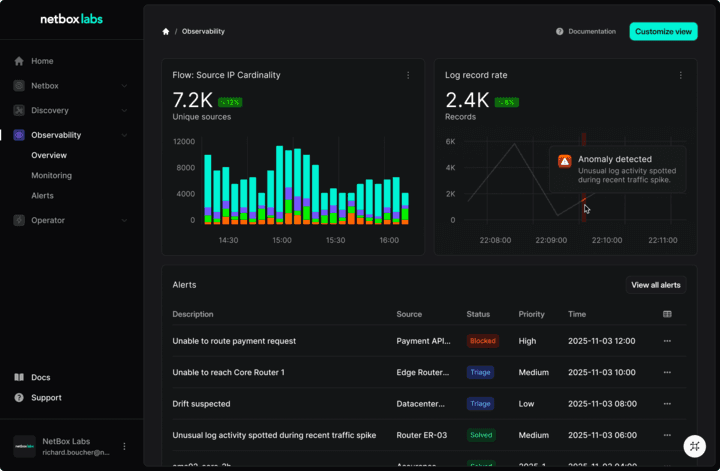
Task: Select Monitoring in the sidebar
Action: [x=51, y=175]
